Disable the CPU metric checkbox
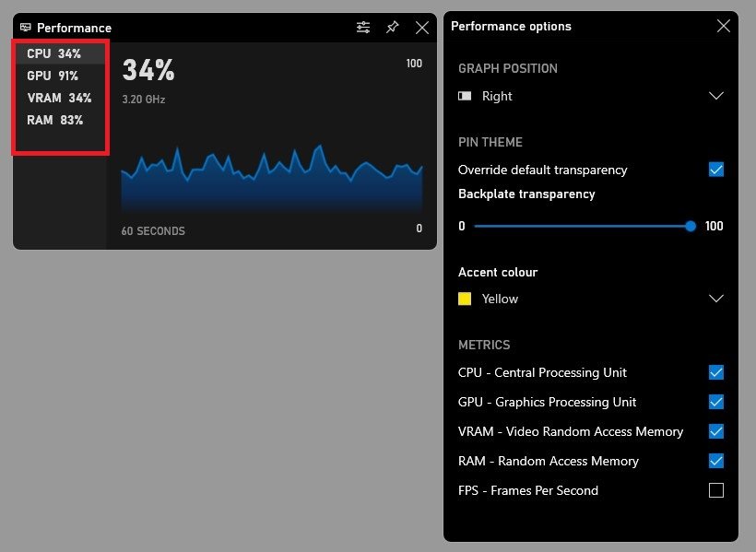The width and height of the screenshot is (756, 552). coord(716,372)
